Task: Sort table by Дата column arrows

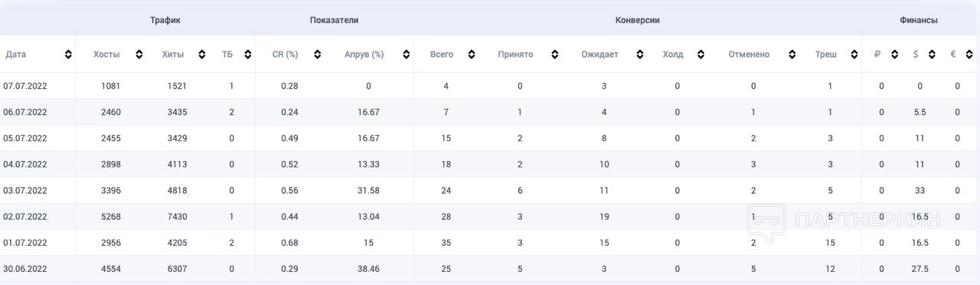Action: coord(68,54)
